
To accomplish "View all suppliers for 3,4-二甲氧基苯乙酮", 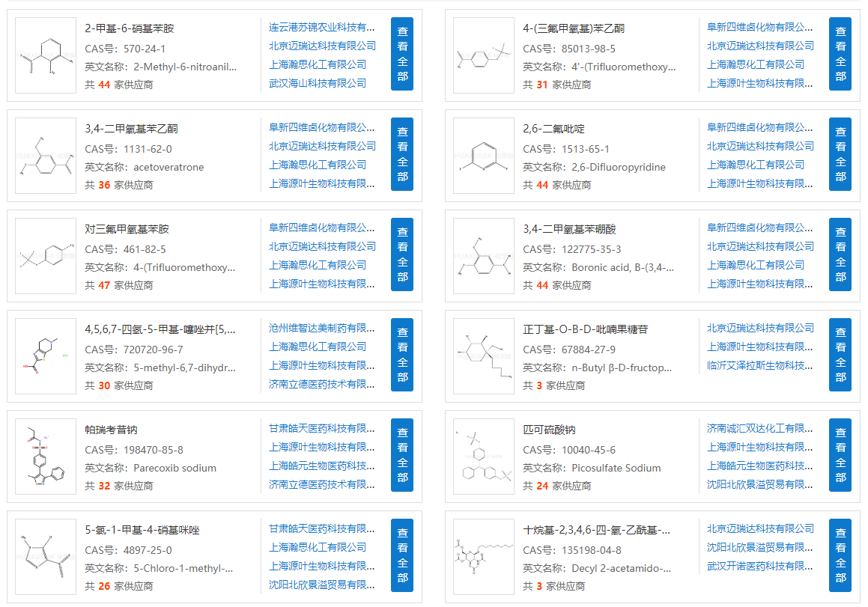I will coord(402,155).
